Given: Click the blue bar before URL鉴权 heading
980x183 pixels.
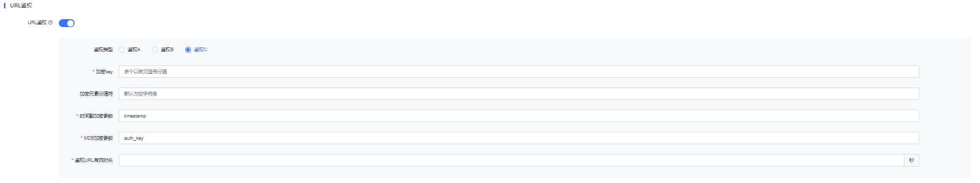Looking at the screenshot, I should (4, 5).
